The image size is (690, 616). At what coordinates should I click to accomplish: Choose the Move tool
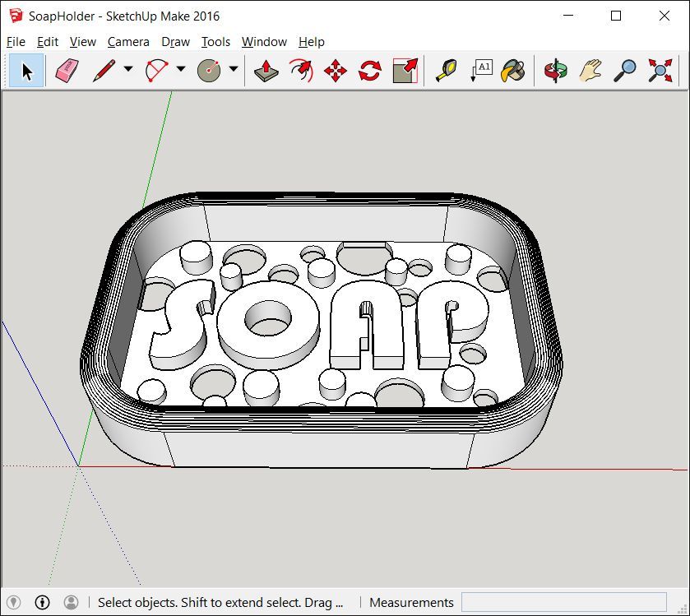point(336,71)
